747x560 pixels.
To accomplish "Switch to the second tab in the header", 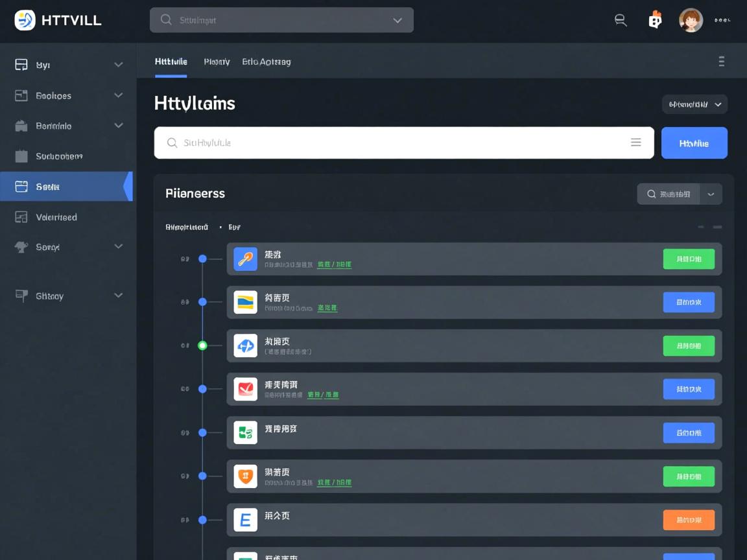I will coord(217,62).
